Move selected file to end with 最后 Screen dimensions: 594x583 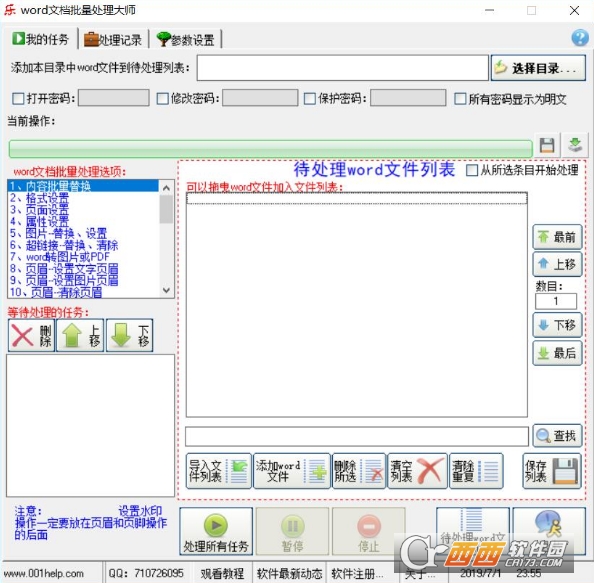(557, 353)
